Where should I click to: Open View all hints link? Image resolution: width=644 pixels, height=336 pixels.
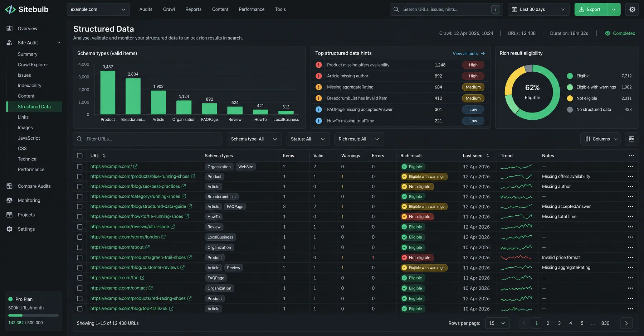(469, 54)
